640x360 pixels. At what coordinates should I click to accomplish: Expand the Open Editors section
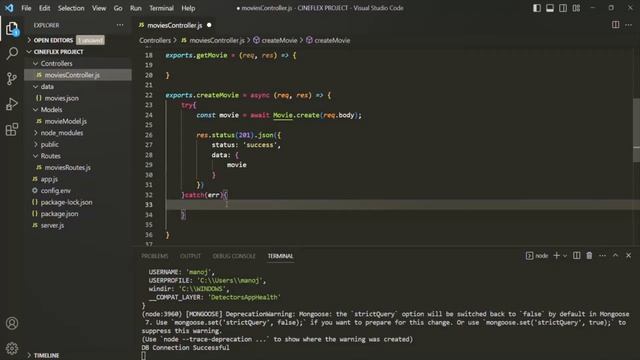53,40
